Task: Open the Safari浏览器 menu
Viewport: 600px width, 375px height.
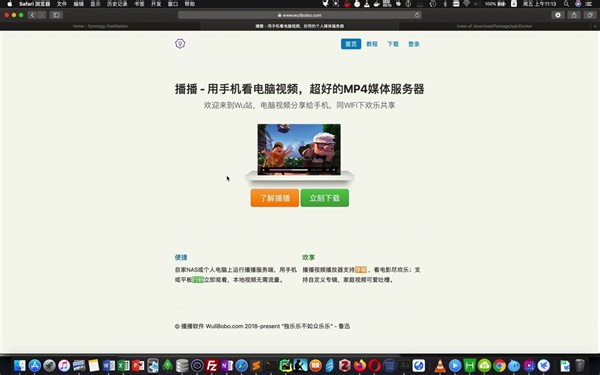Action: tap(34, 4)
